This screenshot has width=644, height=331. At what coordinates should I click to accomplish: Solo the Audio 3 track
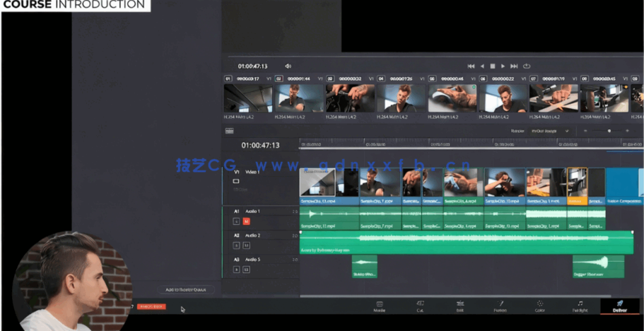point(236,269)
